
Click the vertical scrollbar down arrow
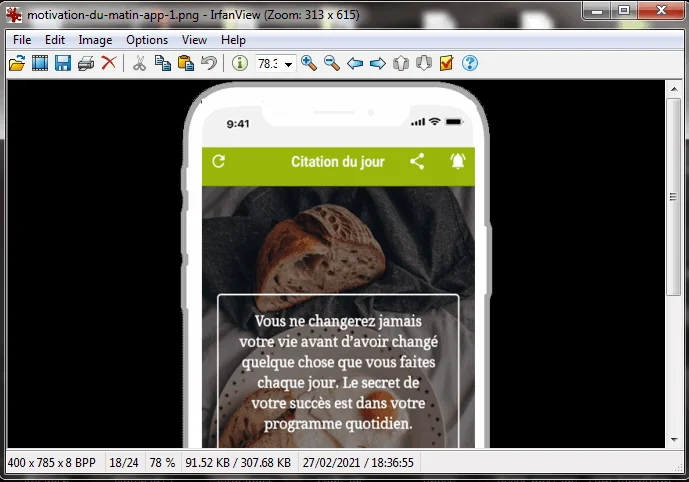tap(674, 439)
